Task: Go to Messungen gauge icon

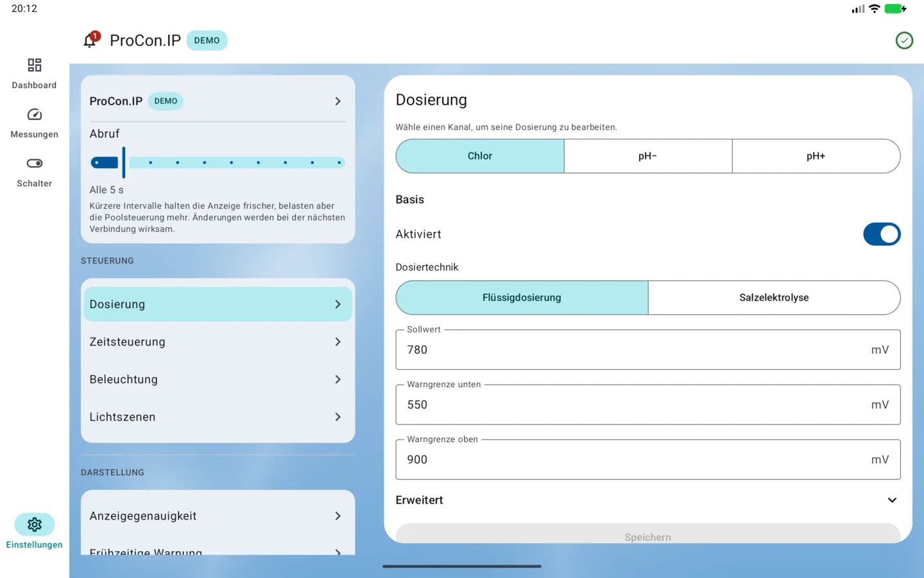Action: tap(35, 114)
